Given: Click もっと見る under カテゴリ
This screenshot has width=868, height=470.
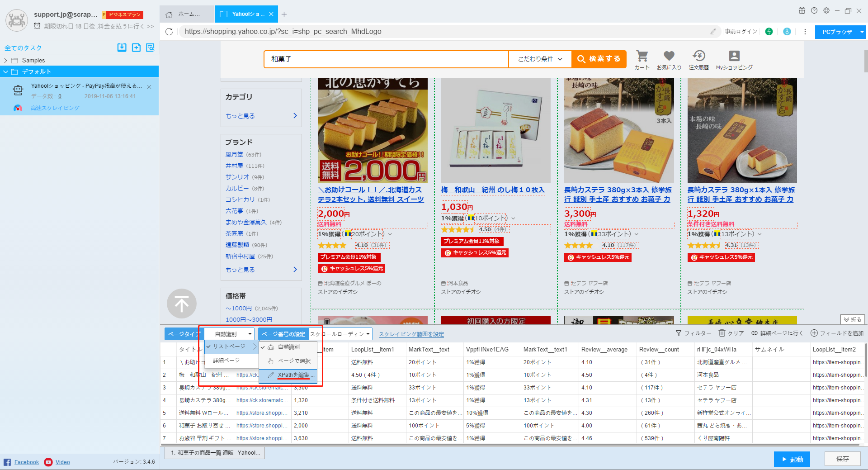Looking at the screenshot, I should point(261,116).
